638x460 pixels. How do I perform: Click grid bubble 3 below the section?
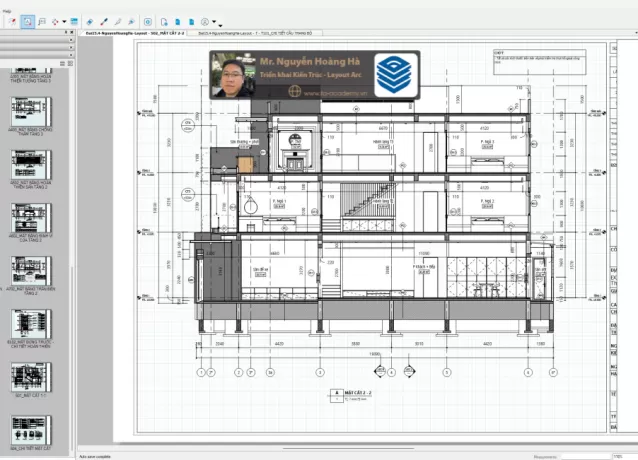click(320, 372)
